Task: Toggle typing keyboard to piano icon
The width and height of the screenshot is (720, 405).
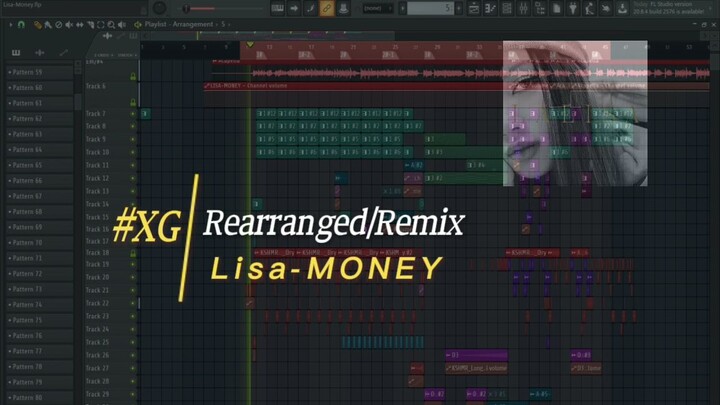Action: coord(277,8)
